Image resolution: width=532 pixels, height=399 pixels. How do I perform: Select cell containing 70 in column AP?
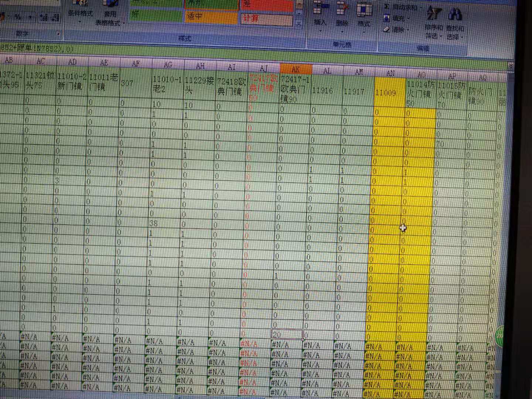(451, 144)
